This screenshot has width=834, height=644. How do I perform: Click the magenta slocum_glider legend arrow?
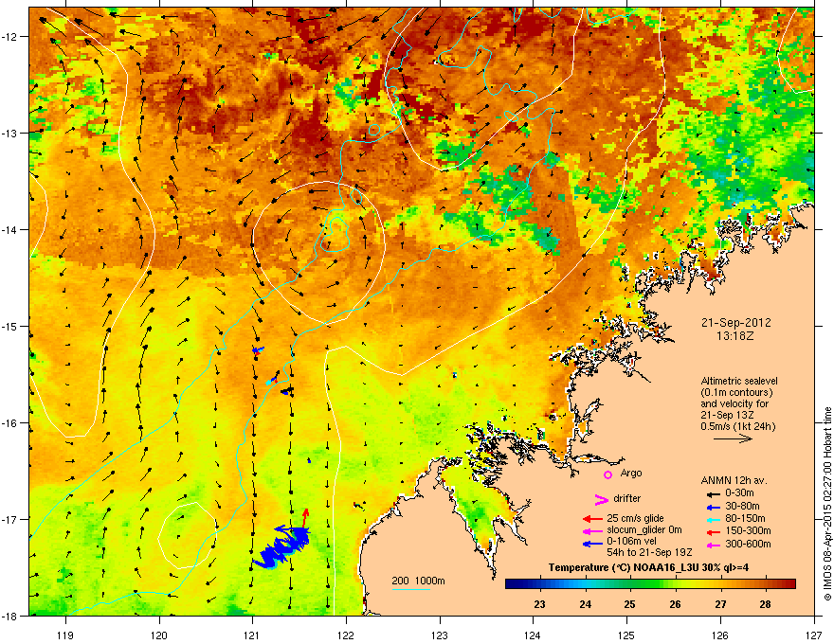(592, 530)
